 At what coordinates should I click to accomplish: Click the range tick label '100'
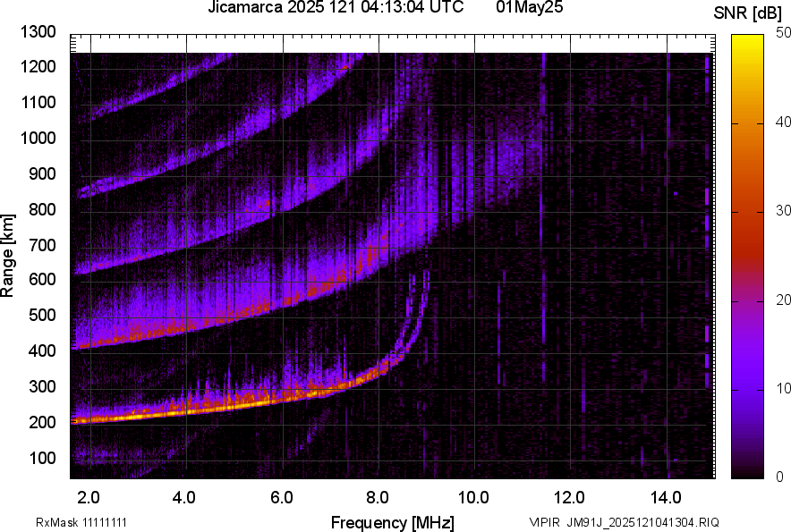42,458
